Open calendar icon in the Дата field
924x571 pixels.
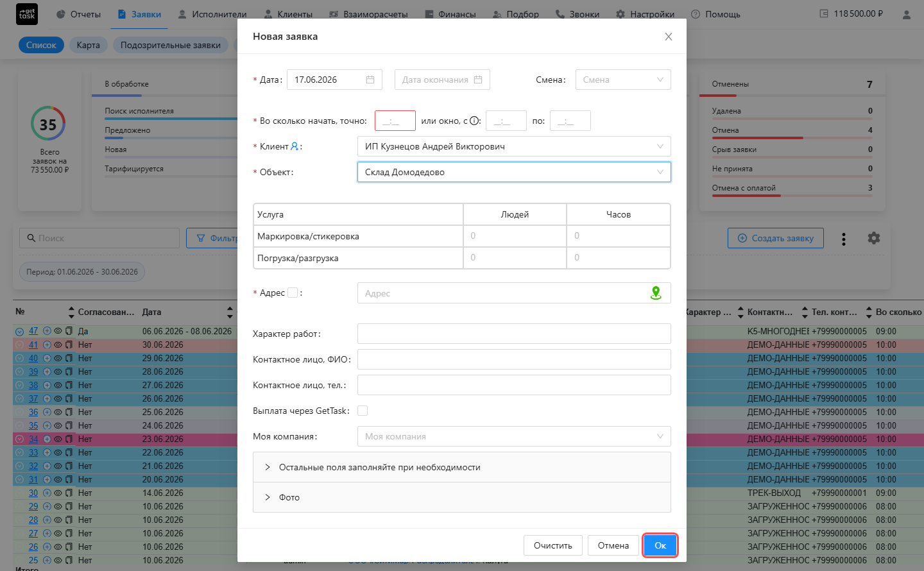coord(370,80)
